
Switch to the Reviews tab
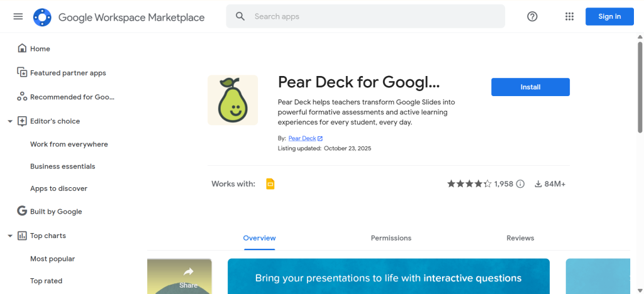pos(520,238)
